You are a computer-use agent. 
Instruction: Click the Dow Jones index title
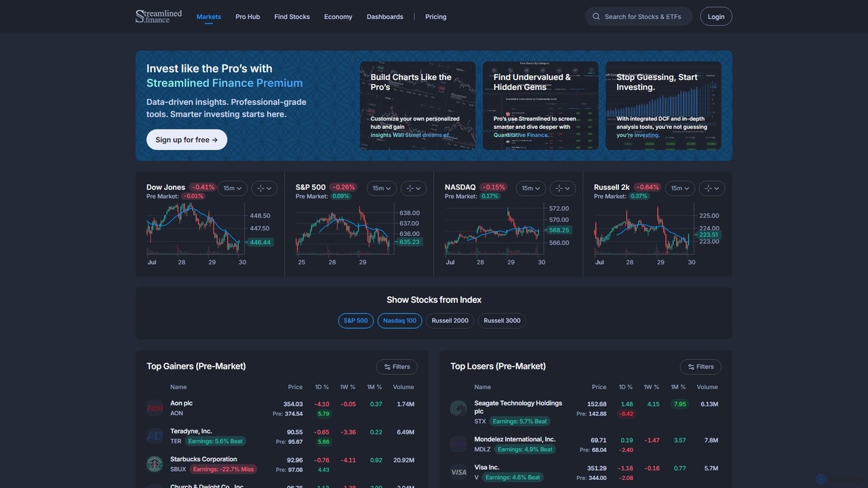pyautogui.click(x=165, y=187)
